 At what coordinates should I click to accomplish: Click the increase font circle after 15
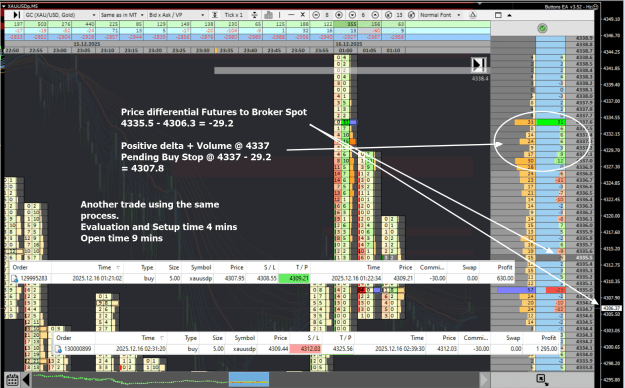coord(411,15)
